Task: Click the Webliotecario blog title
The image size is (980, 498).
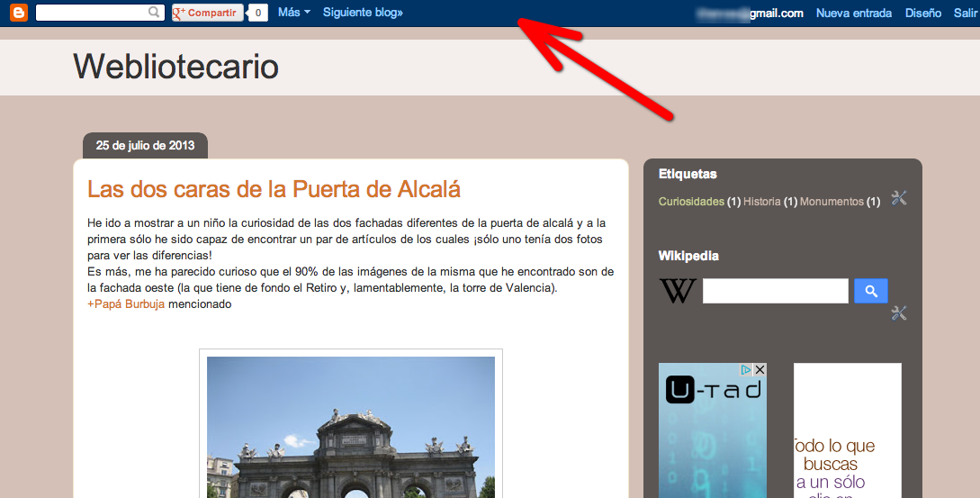Action: point(175,67)
